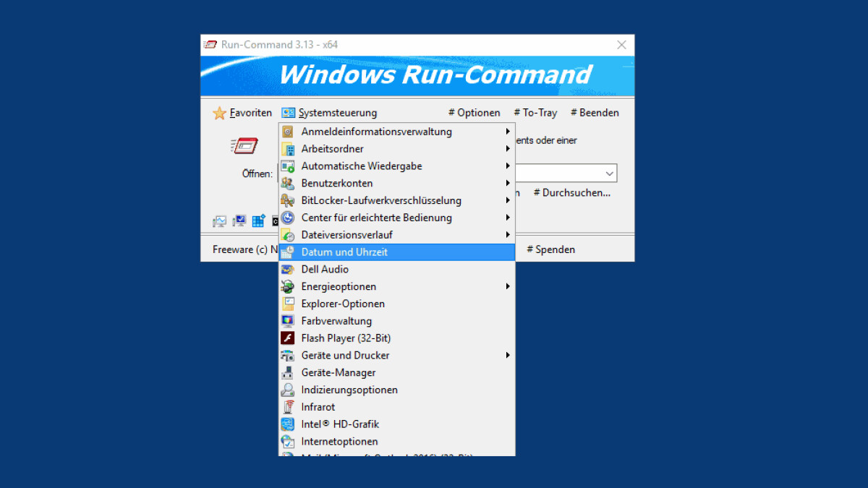Expand the Dateiversionsverlauf submenu arrow
Viewport: 868px width, 488px height.
[x=508, y=235]
